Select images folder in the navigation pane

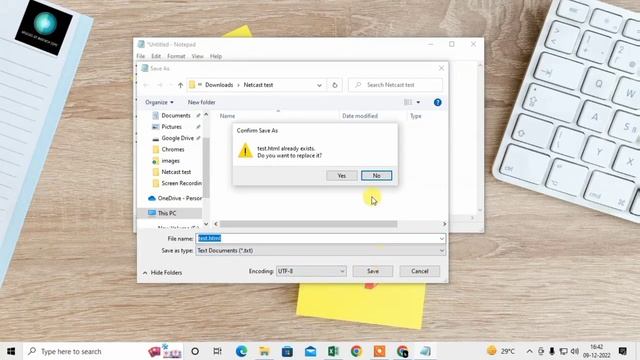point(170,161)
